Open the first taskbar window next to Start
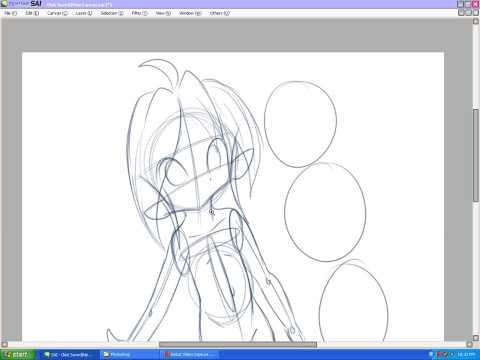Image resolution: width=480 pixels, height=360 pixels. (69, 355)
